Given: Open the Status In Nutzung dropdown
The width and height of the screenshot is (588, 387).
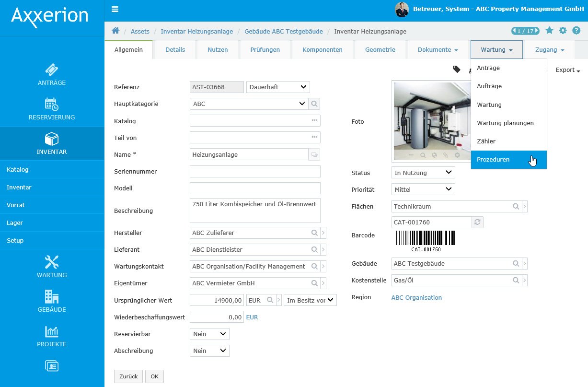Looking at the screenshot, I should coord(423,172).
